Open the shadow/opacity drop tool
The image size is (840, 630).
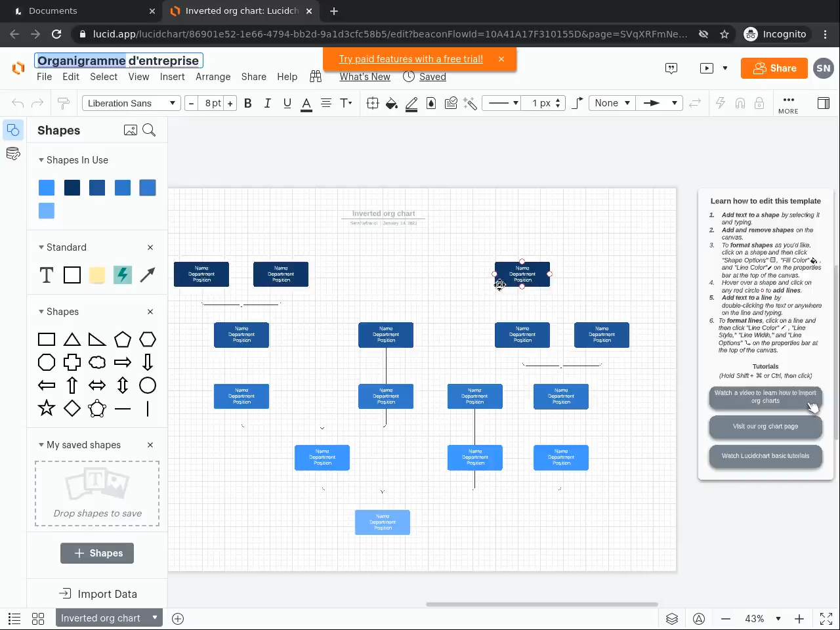[431, 103]
